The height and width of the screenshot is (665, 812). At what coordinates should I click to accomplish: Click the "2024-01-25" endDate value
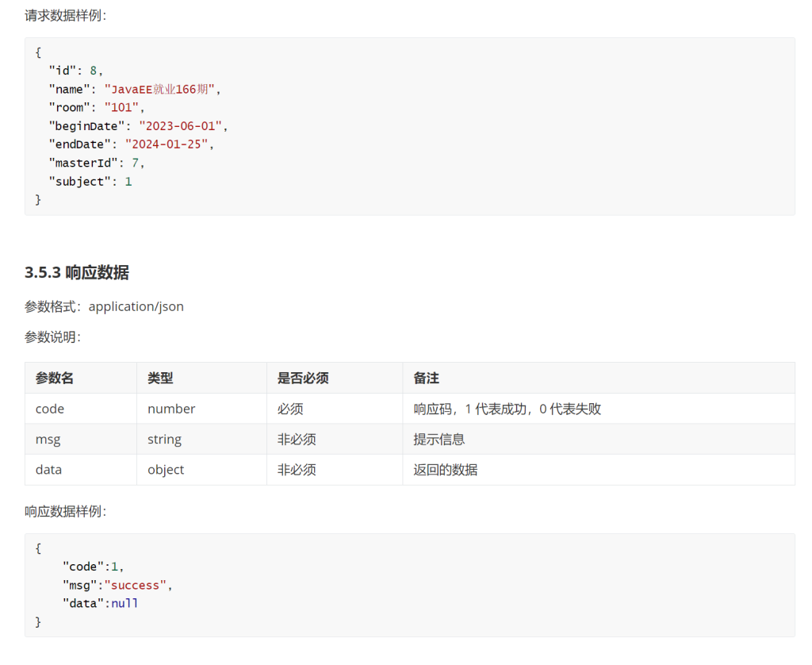[170, 144]
